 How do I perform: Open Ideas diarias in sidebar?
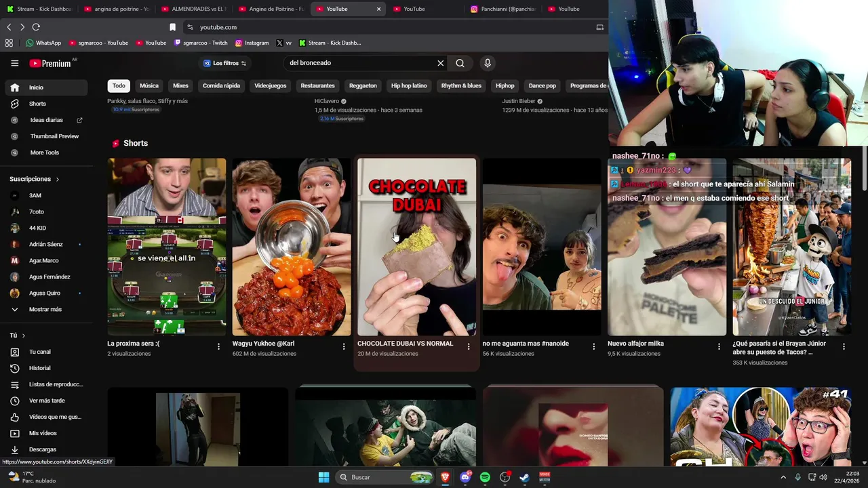coord(46,120)
